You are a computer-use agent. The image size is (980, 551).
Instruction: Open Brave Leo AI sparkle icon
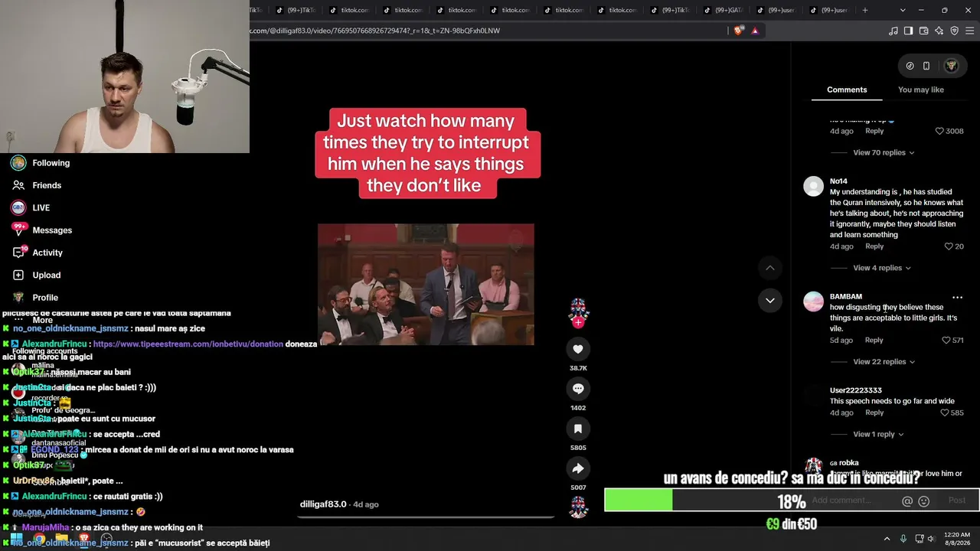(x=939, y=31)
